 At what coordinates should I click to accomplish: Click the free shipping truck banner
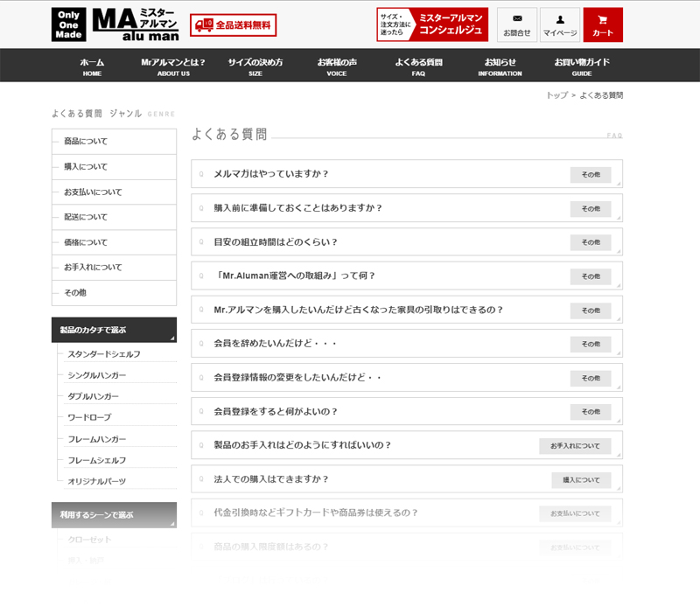tap(233, 25)
